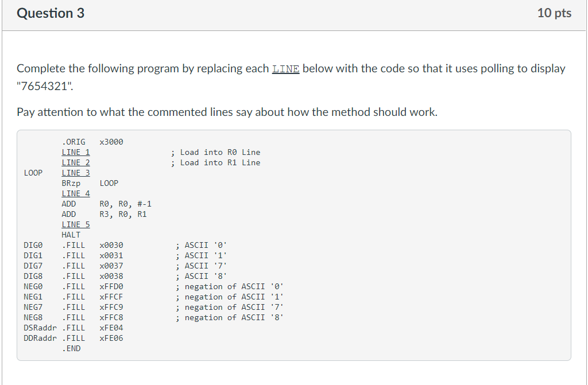The width and height of the screenshot is (588, 385).
Task: Click the HALT instruction
Action: point(71,235)
